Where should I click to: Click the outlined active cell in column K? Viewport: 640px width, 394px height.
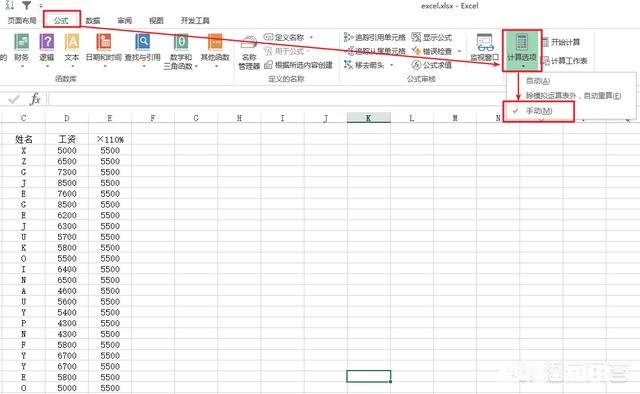(x=369, y=376)
